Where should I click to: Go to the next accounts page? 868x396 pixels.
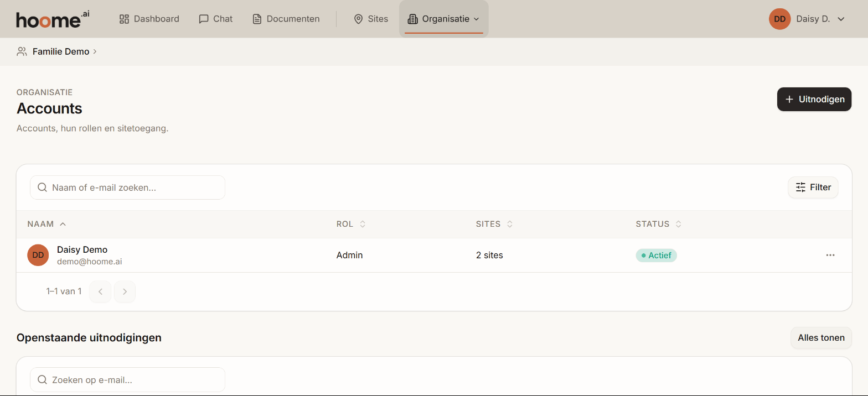click(x=125, y=291)
